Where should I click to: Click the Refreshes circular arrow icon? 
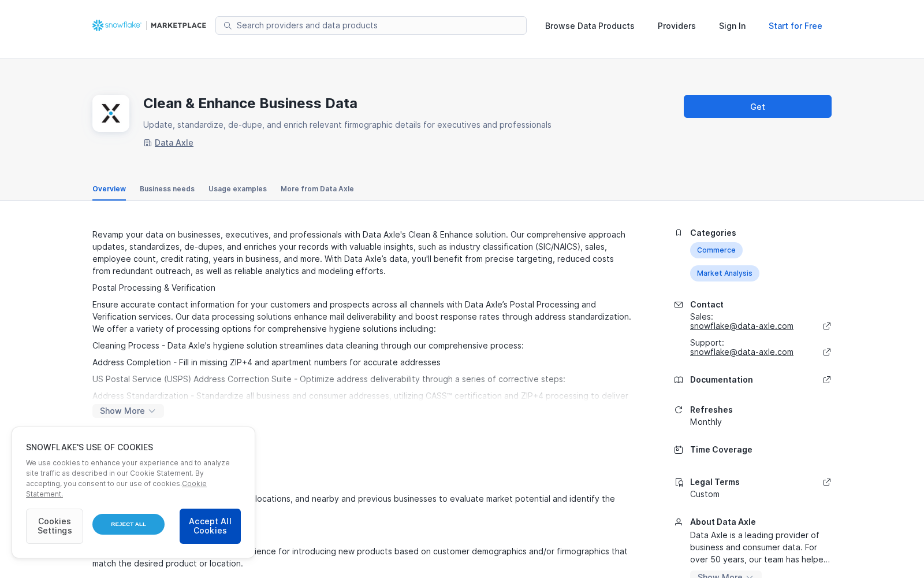click(679, 410)
